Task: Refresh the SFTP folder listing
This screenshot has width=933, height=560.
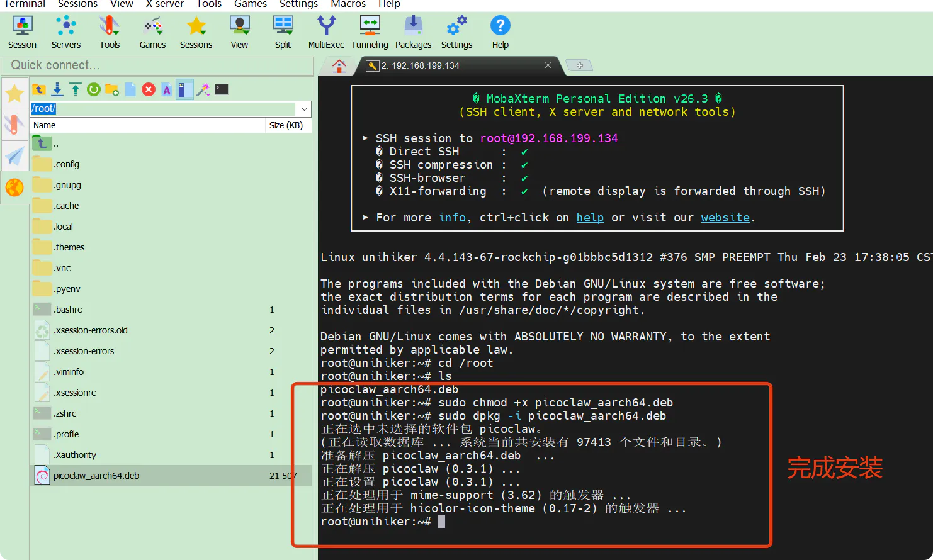Action: point(94,89)
